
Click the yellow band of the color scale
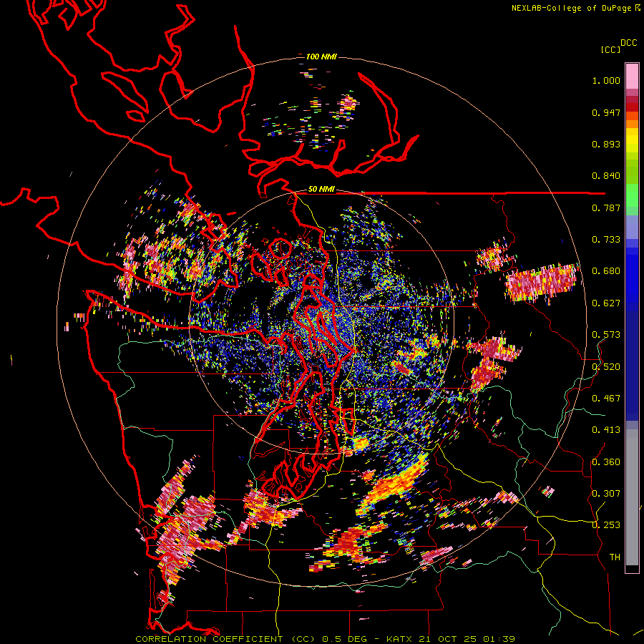[x=632, y=140]
